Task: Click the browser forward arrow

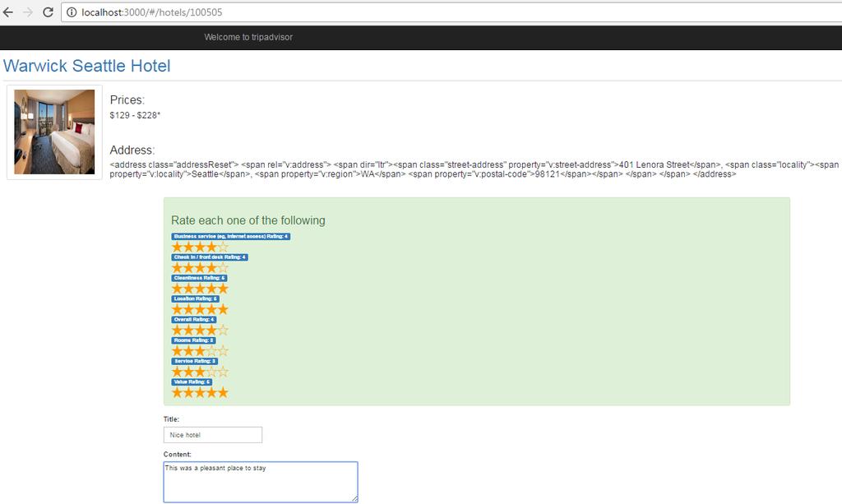Action: pos(28,12)
